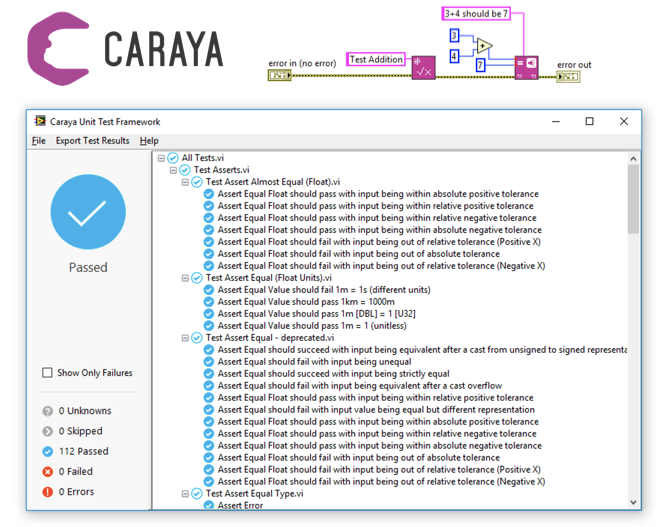
Task: Click the '112 Passed' count text
Action: tap(84, 451)
